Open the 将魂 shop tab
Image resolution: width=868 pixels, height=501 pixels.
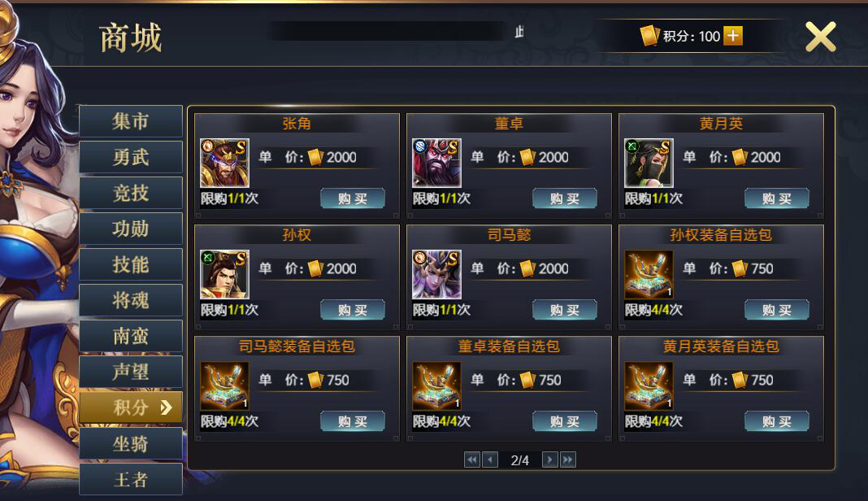[x=131, y=300]
